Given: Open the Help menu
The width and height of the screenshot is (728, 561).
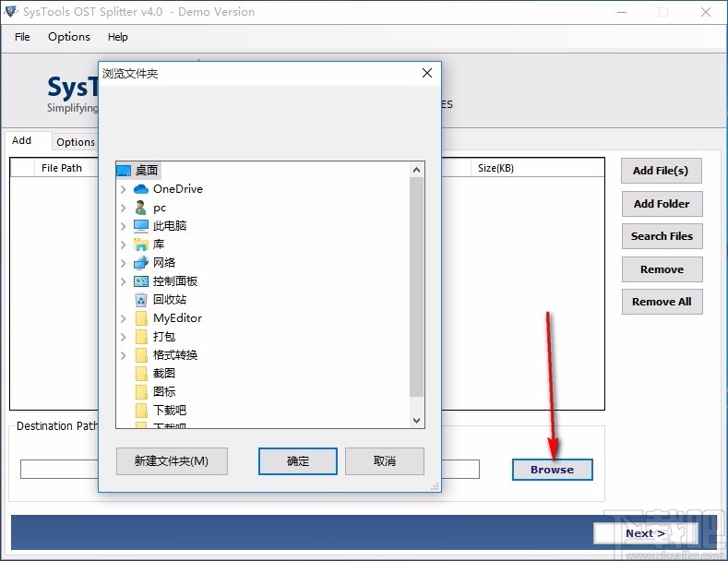Looking at the screenshot, I should 117,37.
